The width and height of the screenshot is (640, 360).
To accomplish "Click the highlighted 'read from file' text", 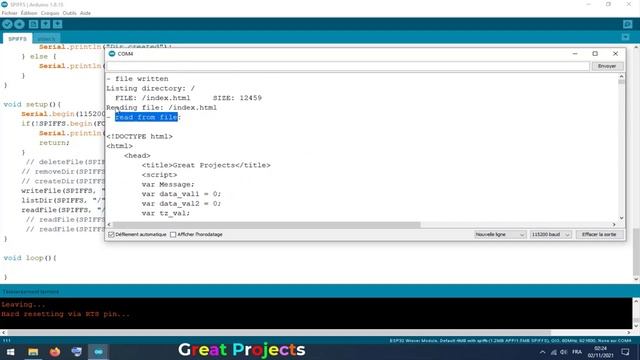I will pyautogui.click(x=146, y=117).
